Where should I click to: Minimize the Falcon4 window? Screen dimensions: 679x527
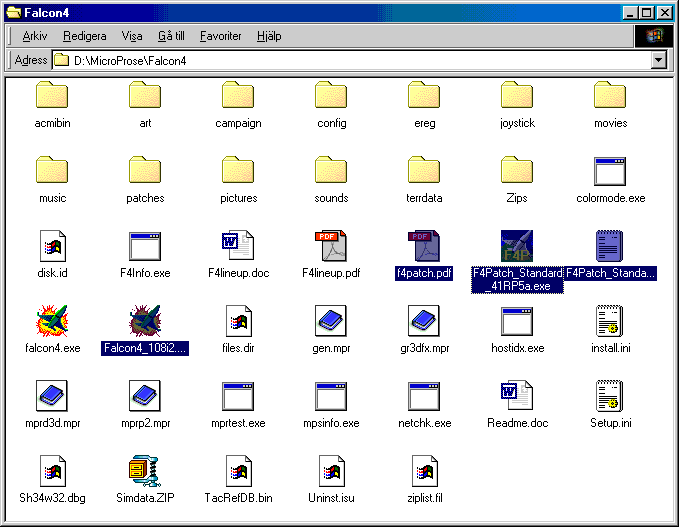[x=630, y=13]
